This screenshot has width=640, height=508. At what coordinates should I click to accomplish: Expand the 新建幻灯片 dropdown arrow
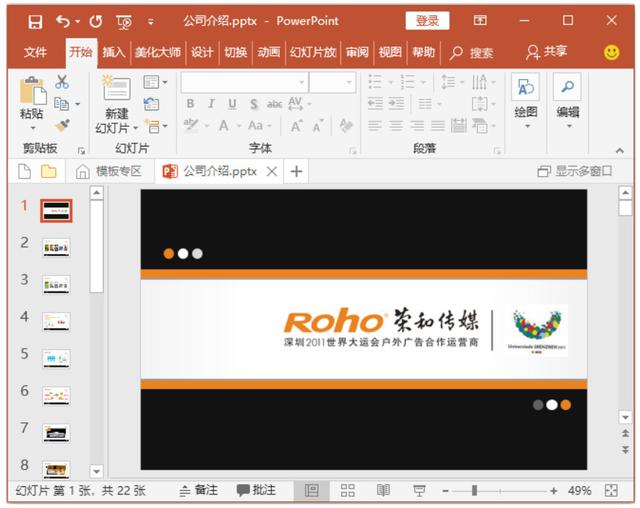tap(136, 128)
